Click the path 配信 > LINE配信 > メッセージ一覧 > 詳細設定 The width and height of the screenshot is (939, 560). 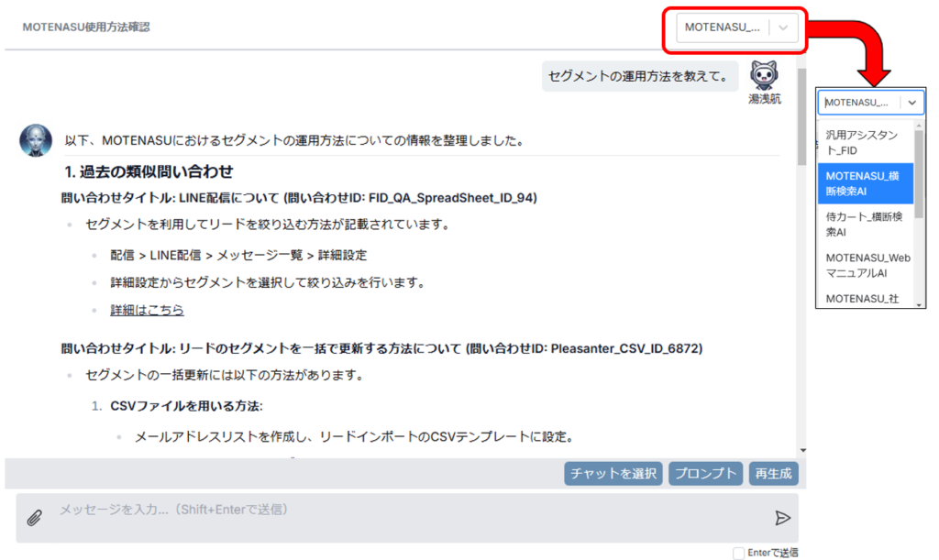[238, 256]
